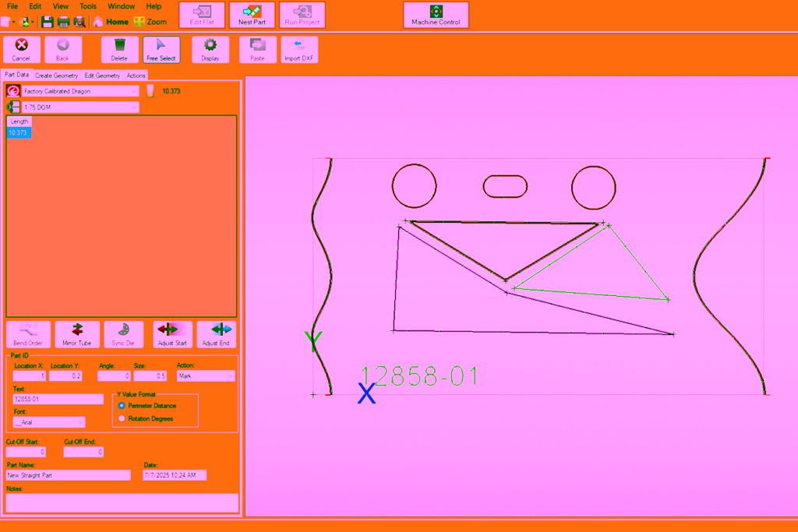Viewport: 798px width, 532px height.
Task: Click the Text field containing 12858-01
Action: pyautogui.click(x=58, y=400)
